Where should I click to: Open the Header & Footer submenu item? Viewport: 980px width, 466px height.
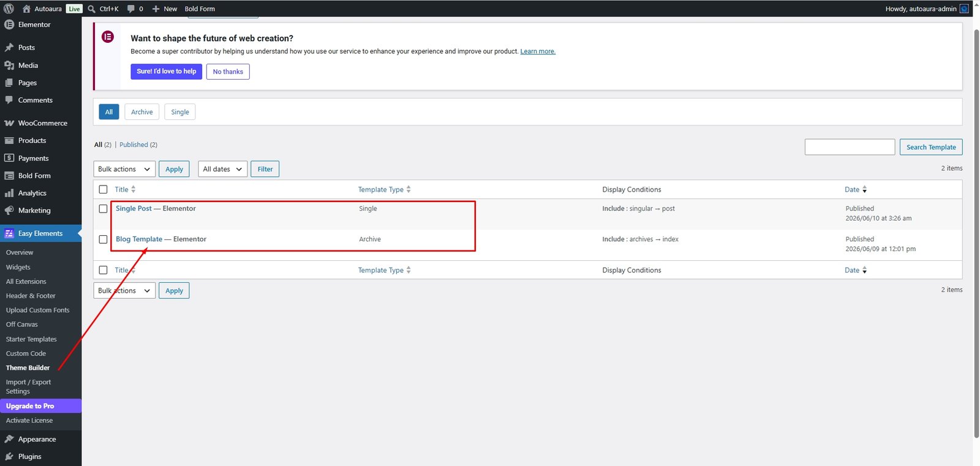coord(31,296)
